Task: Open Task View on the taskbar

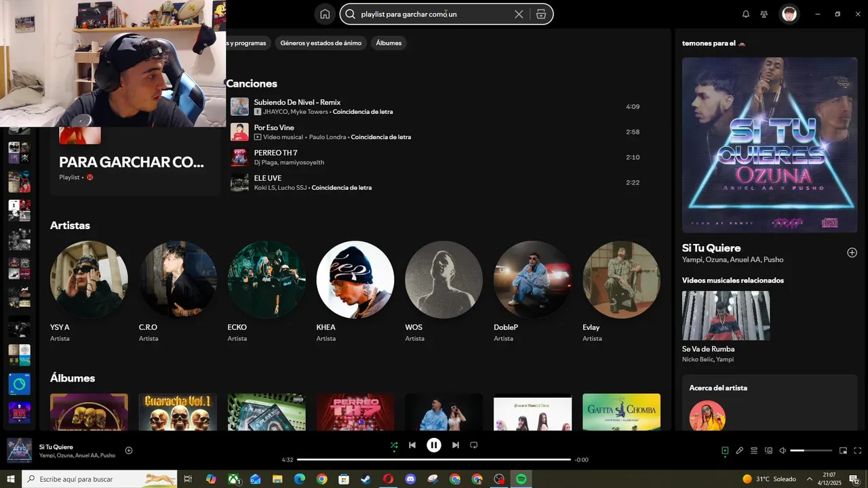Action: (x=189, y=479)
